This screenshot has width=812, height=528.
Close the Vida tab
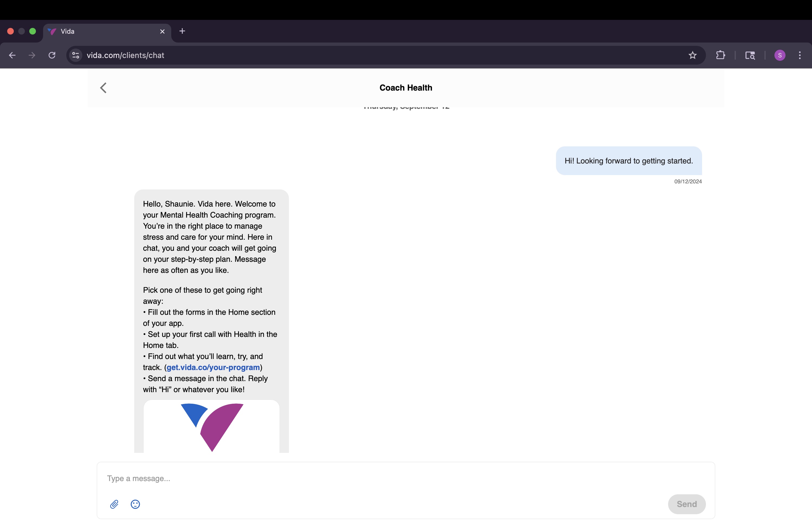162,31
